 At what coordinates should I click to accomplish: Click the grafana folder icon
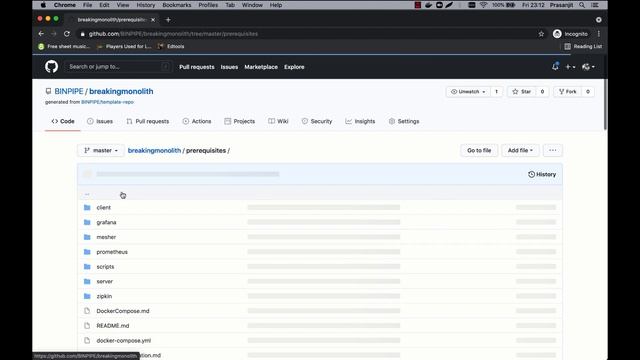click(87, 222)
